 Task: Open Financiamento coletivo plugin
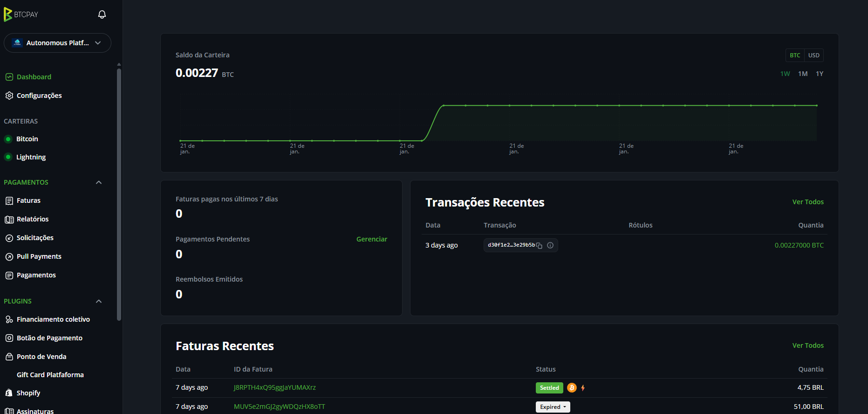click(53, 319)
